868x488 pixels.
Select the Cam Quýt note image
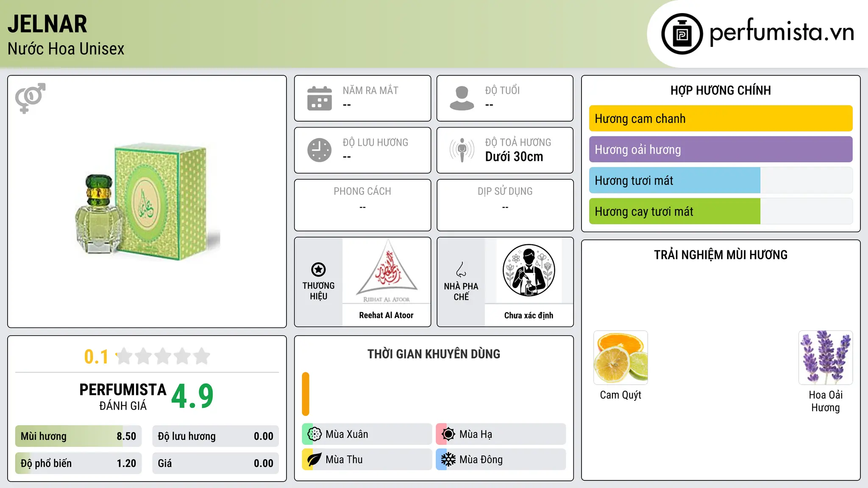coord(620,358)
